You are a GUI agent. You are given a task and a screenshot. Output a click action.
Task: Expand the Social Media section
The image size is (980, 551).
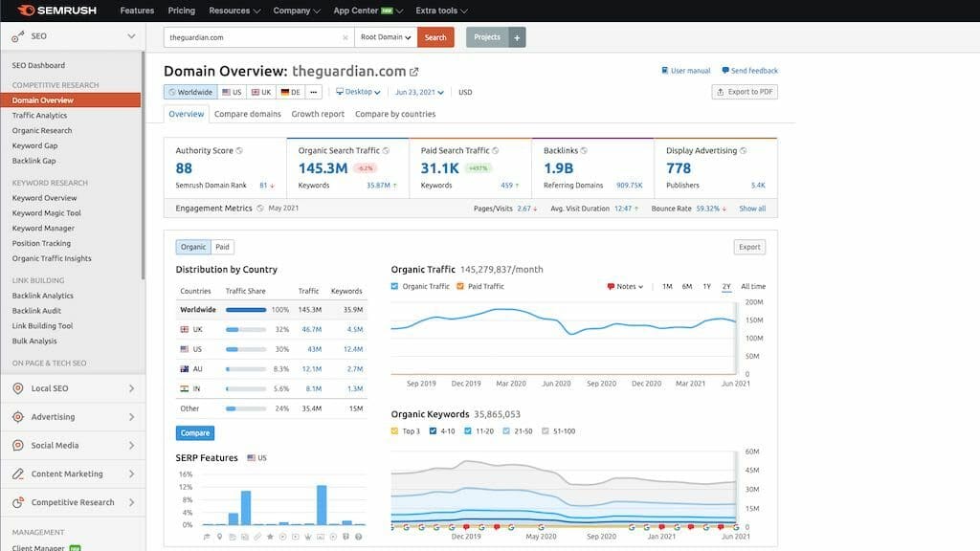click(x=131, y=446)
